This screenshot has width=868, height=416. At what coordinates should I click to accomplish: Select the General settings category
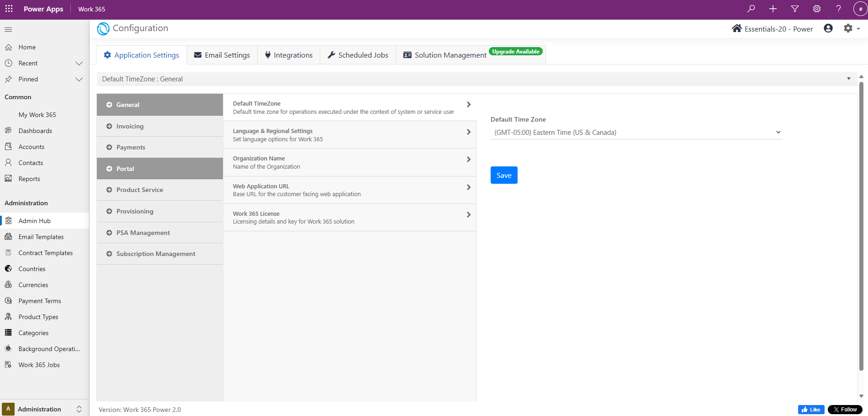pos(160,105)
